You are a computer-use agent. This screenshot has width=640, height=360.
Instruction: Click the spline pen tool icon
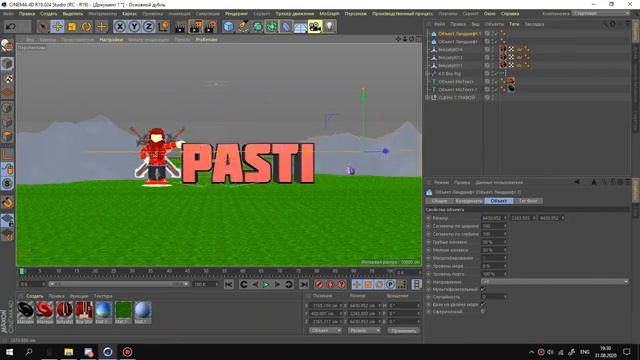pyautogui.click(x=243, y=27)
